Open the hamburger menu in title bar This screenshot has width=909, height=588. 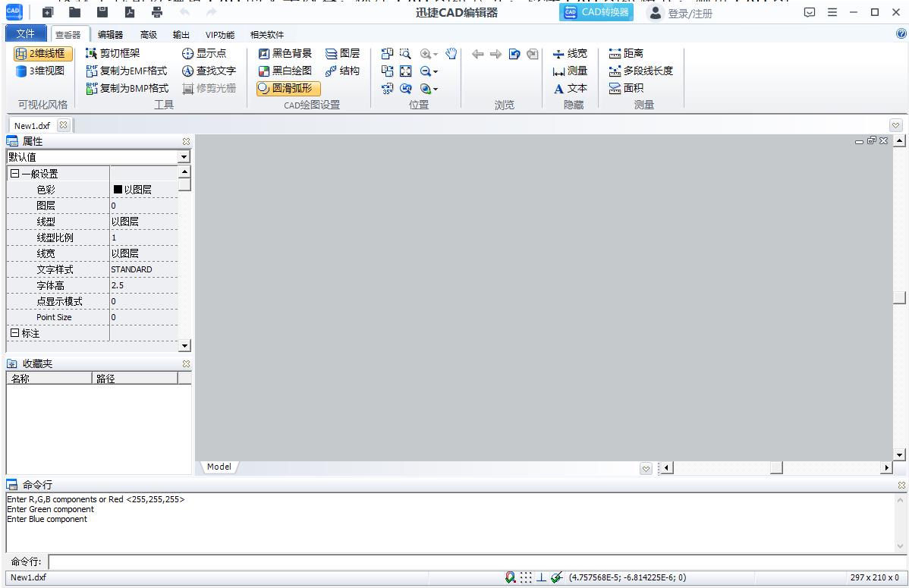832,12
